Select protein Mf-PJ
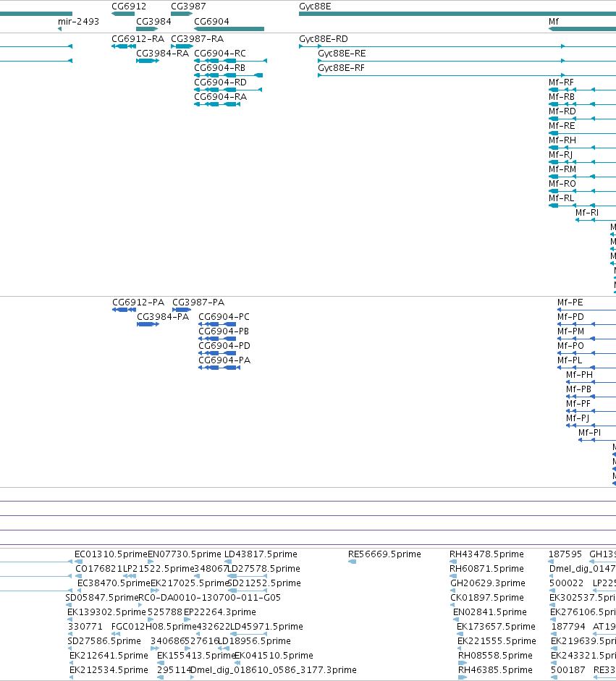The width and height of the screenshot is (616, 681). pos(578,418)
